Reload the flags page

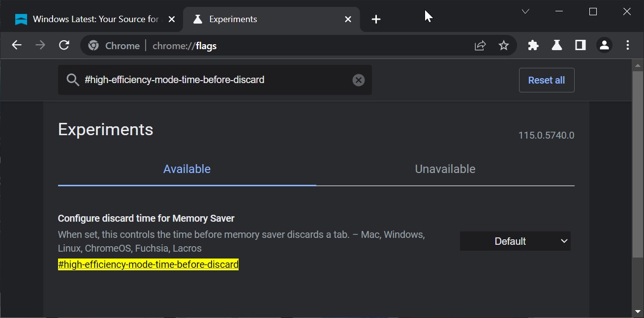click(x=64, y=45)
